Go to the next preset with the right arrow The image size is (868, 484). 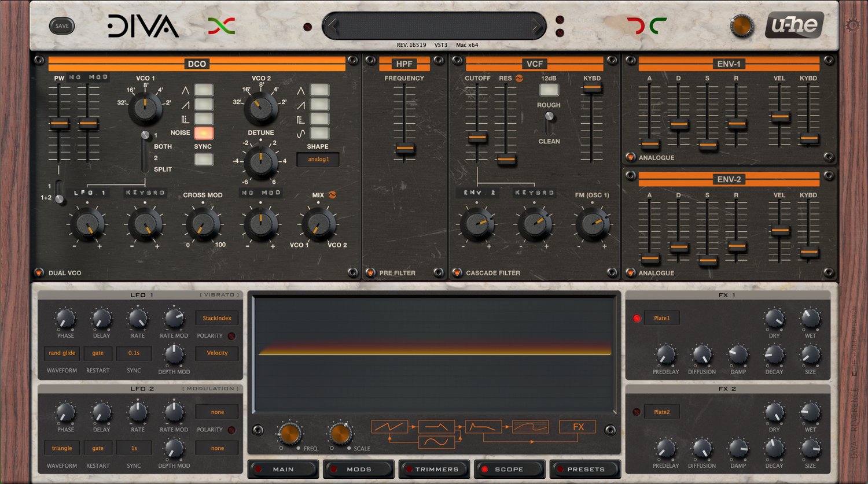click(536, 26)
